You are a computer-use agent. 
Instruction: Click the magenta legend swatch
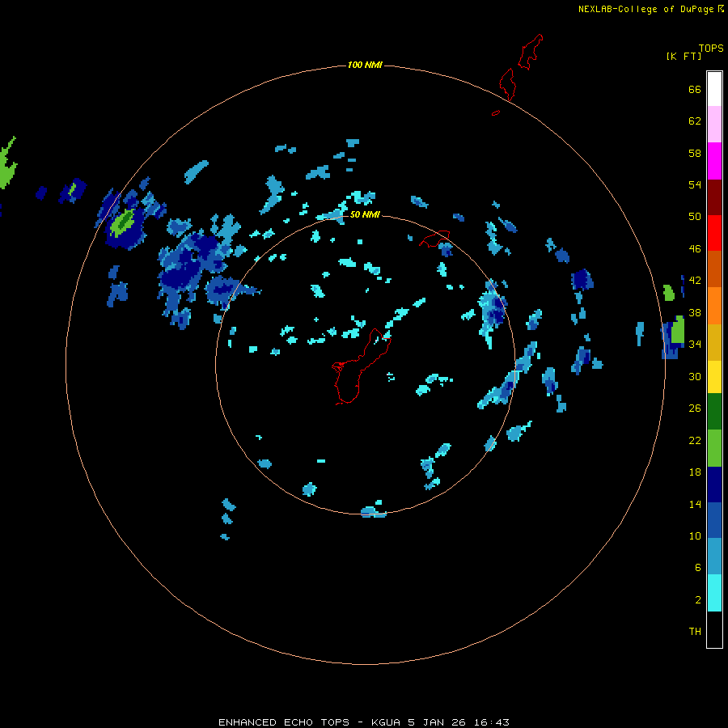pos(714,161)
